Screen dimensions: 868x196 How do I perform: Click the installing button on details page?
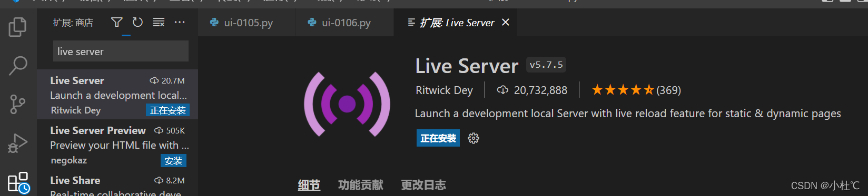pos(438,138)
